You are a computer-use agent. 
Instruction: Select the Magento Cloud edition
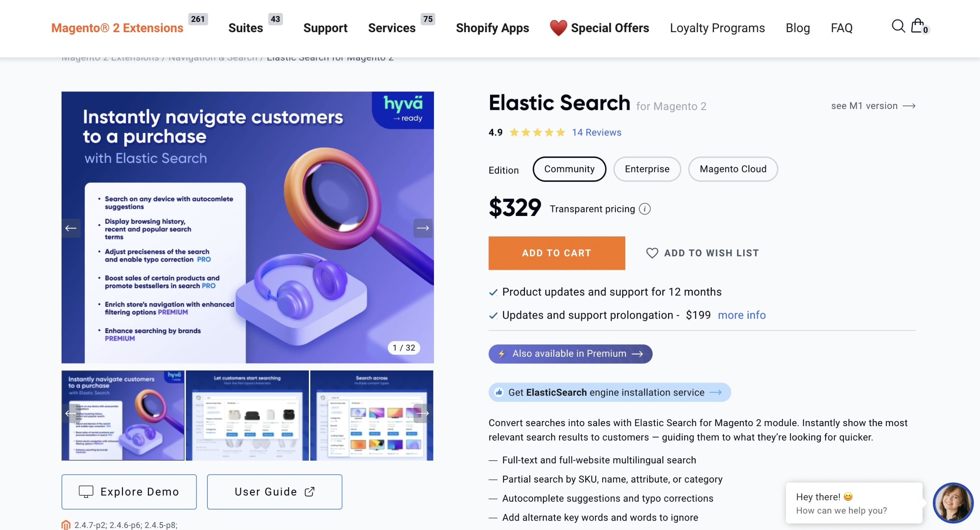[x=733, y=169]
